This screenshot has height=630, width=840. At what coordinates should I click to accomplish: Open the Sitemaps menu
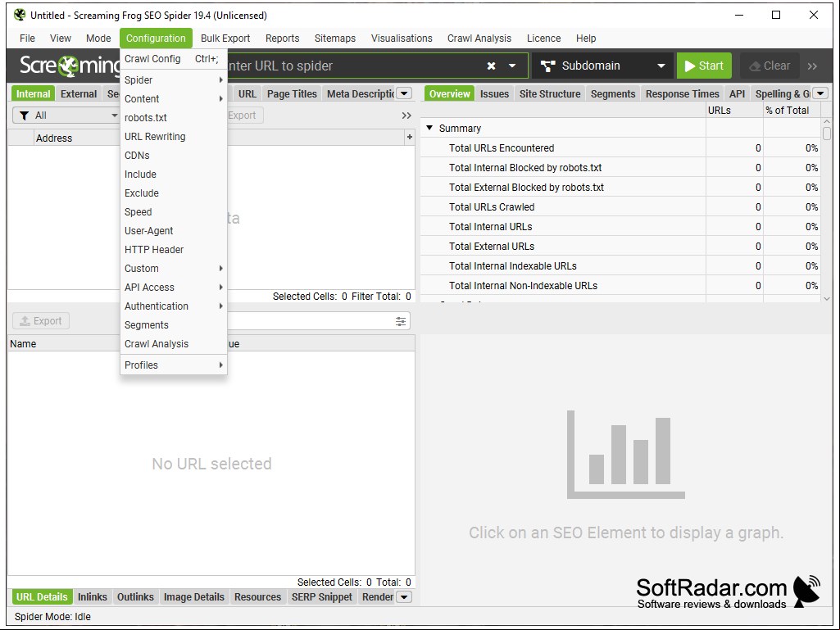coord(335,38)
